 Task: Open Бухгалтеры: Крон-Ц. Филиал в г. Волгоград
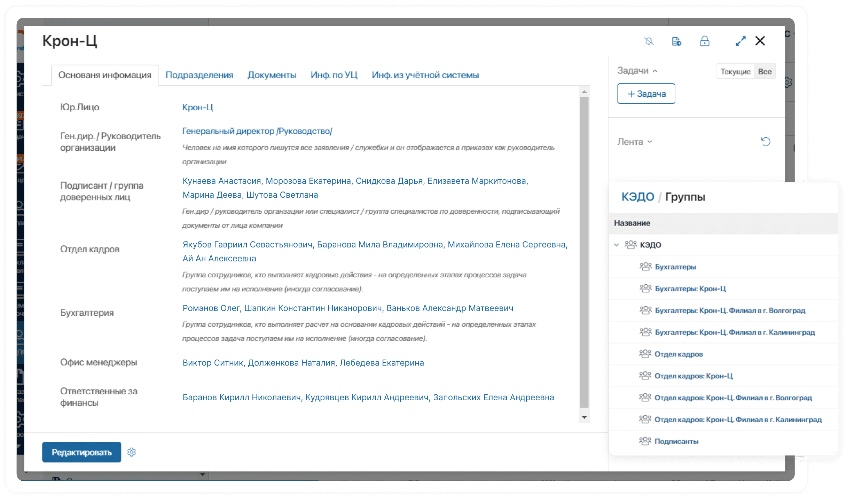[730, 310]
